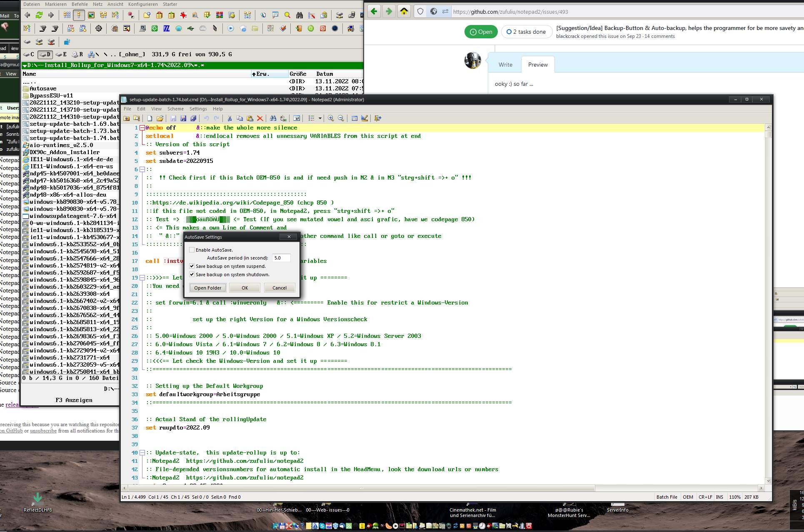Click the red X delete toolbar icon

click(260, 118)
